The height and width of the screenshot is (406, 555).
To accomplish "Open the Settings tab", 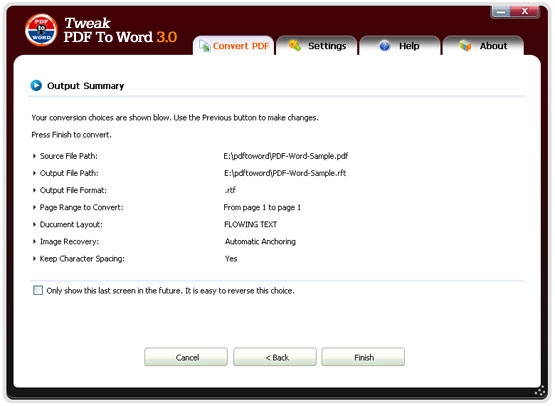I will 317,46.
